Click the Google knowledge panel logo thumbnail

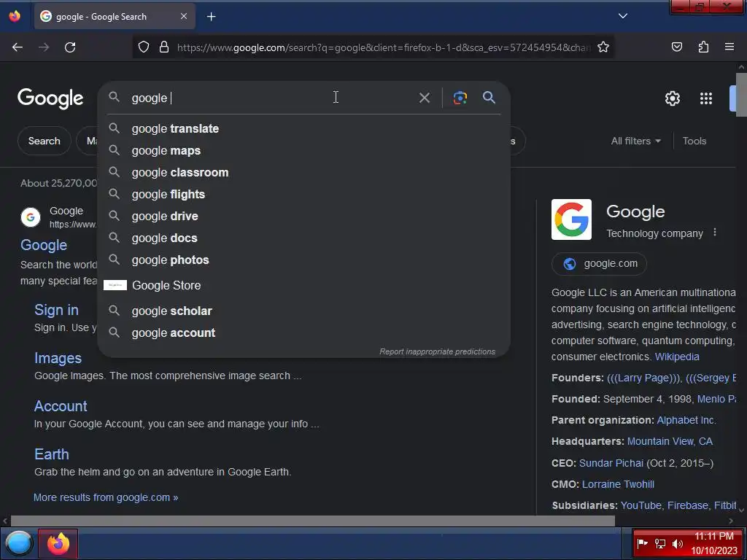point(571,219)
